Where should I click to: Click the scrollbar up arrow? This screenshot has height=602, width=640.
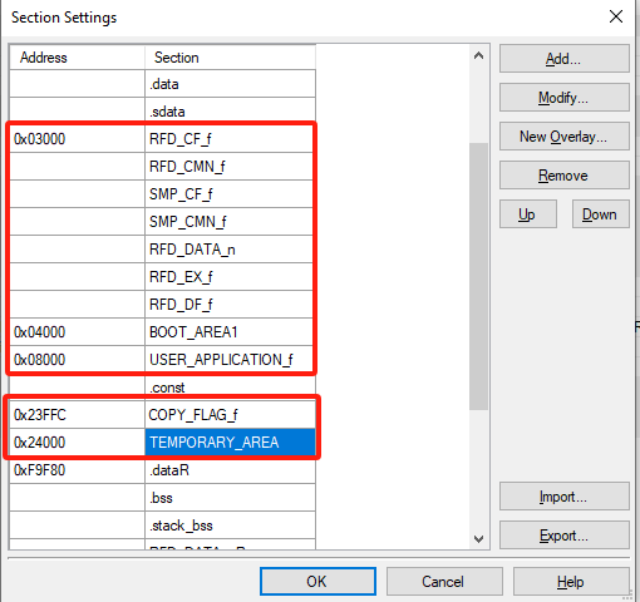479,56
